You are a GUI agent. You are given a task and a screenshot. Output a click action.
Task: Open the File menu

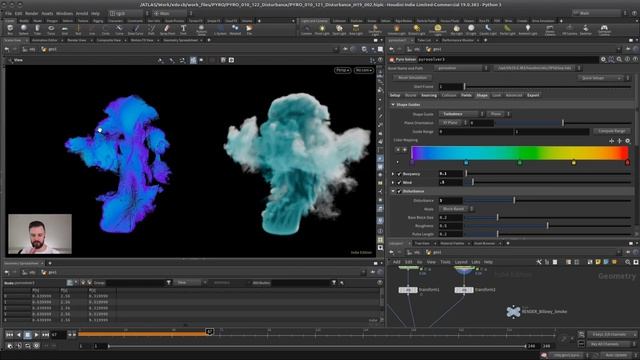click(8, 13)
